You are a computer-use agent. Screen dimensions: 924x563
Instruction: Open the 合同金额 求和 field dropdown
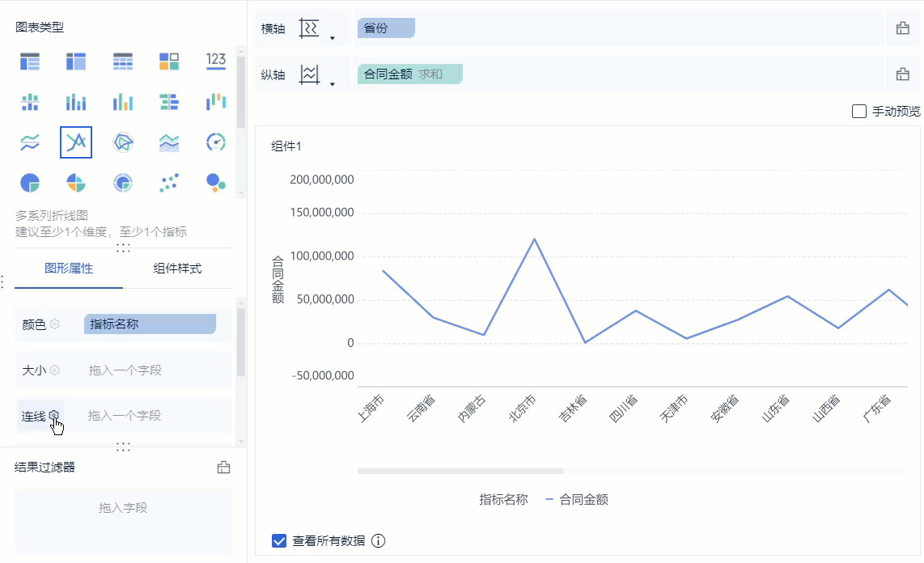(x=409, y=74)
